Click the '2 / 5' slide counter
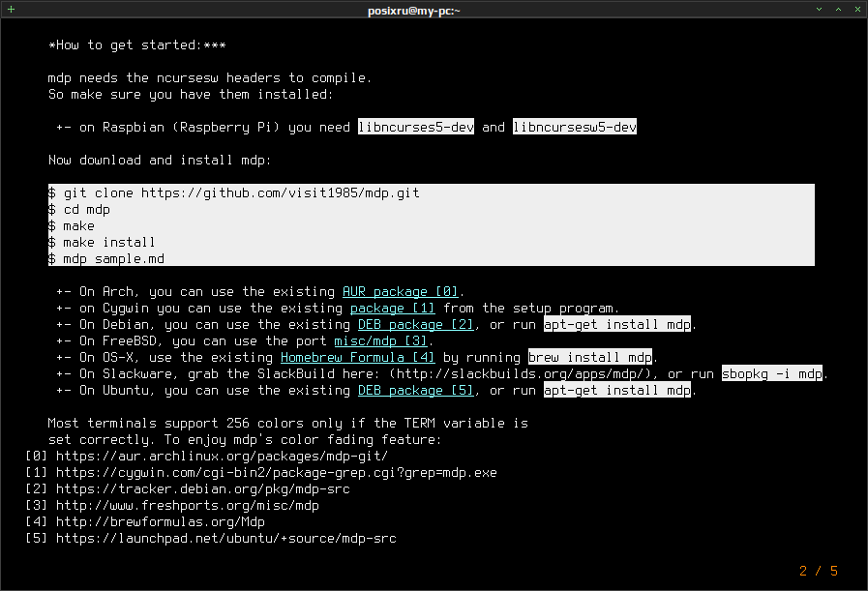The image size is (868, 591). pos(819,571)
